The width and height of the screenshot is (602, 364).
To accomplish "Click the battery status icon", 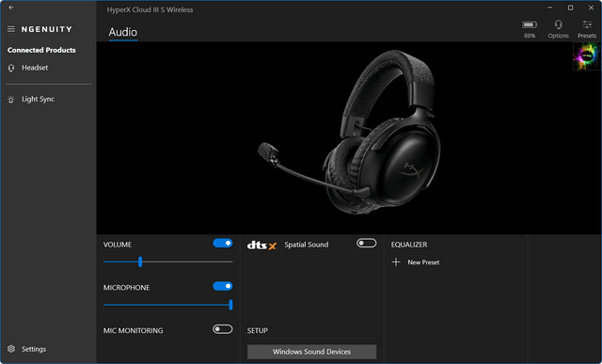I will tap(529, 24).
